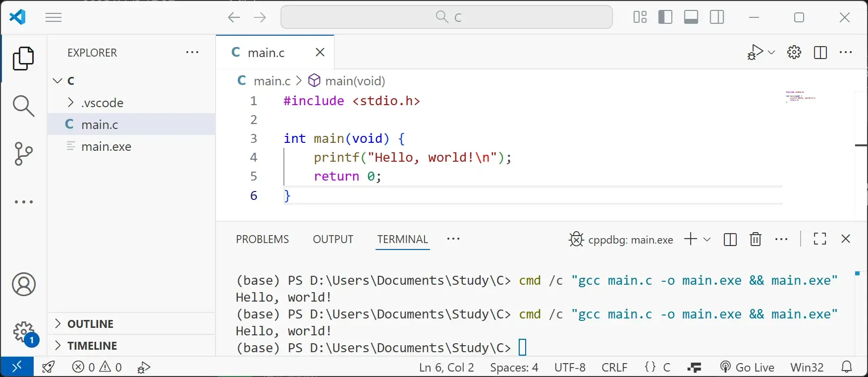Toggle the secondary side bar layout button
This screenshot has height=377, width=868.
point(716,17)
